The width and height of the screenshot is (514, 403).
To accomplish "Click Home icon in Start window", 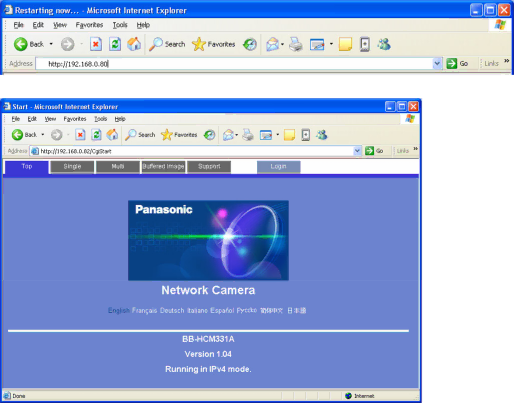I will click(112, 135).
